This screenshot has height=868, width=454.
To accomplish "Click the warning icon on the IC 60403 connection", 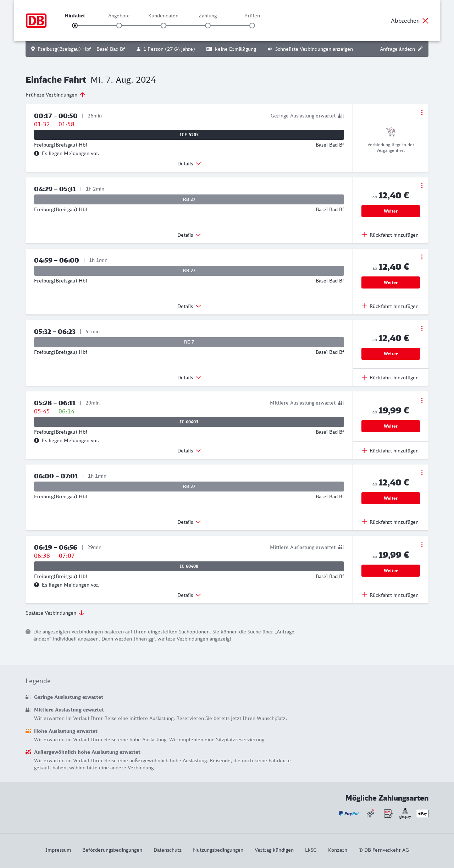I will click(x=37, y=440).
